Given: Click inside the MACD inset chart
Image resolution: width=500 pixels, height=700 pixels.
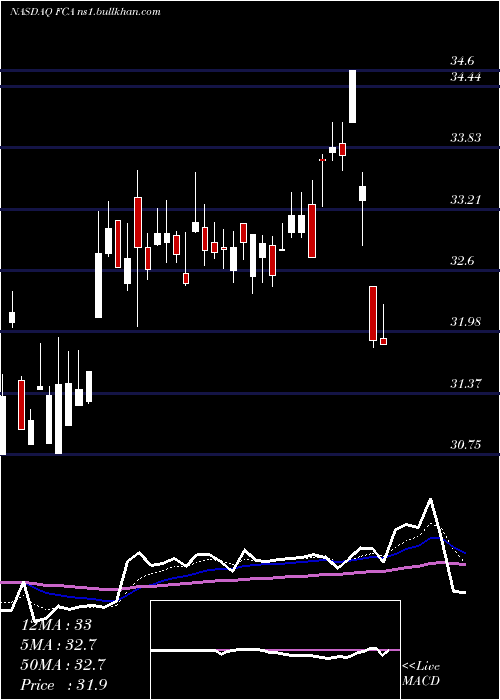Looking at the screenshot, I should click(275, 650).
